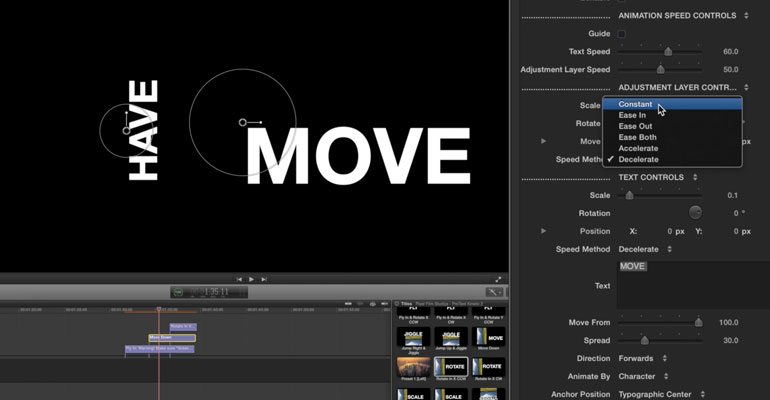770x400 pixels.
Task: Choose Ease Both from the speed method menu
Action: [x=672, y=137]
